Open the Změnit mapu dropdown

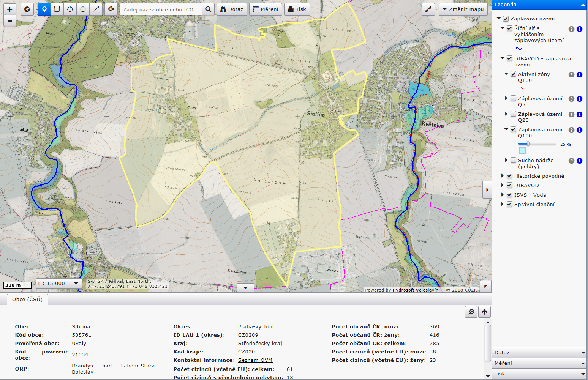click(x=463, y=9)
